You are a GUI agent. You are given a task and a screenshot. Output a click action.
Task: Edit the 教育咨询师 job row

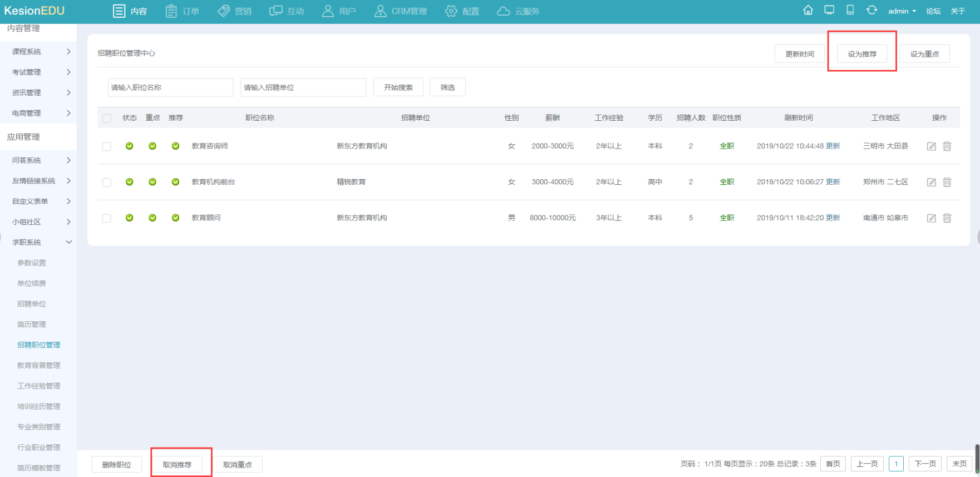(x=931, y=146)
